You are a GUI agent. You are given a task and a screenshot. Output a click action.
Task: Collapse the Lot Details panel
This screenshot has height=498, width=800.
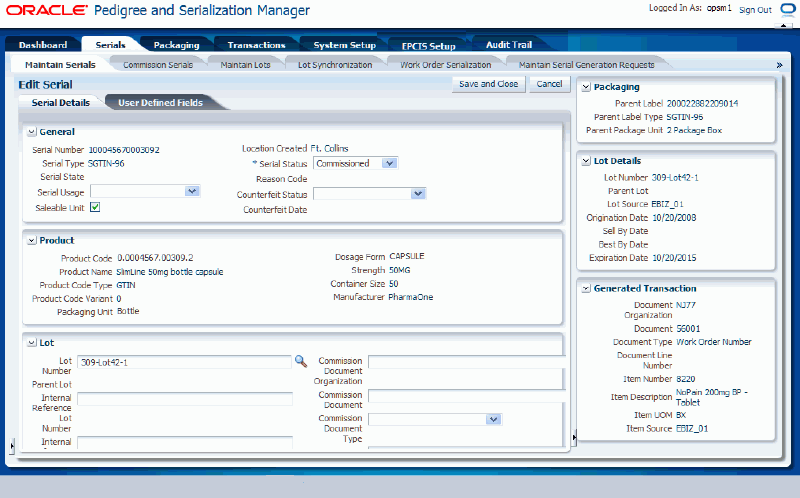pyautogui.click(x=586, y=161)
